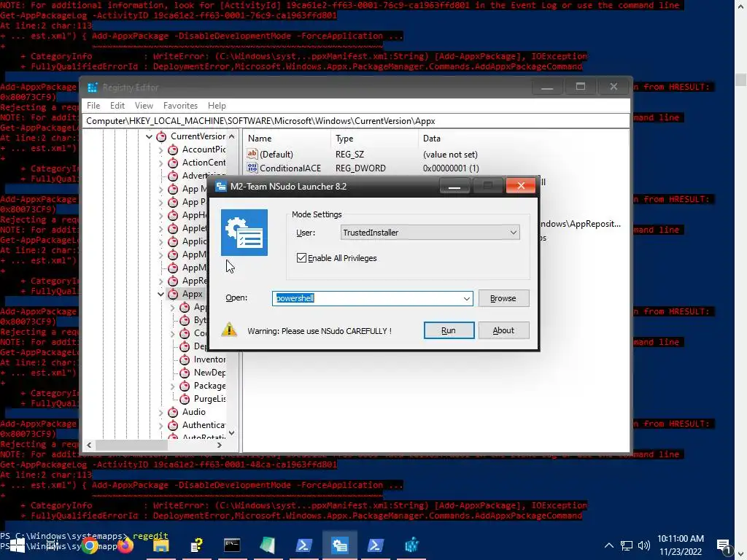This screenshot has height=560, width=747.
Task: Open the Windows Start button
Action: [x=18, y=545]
